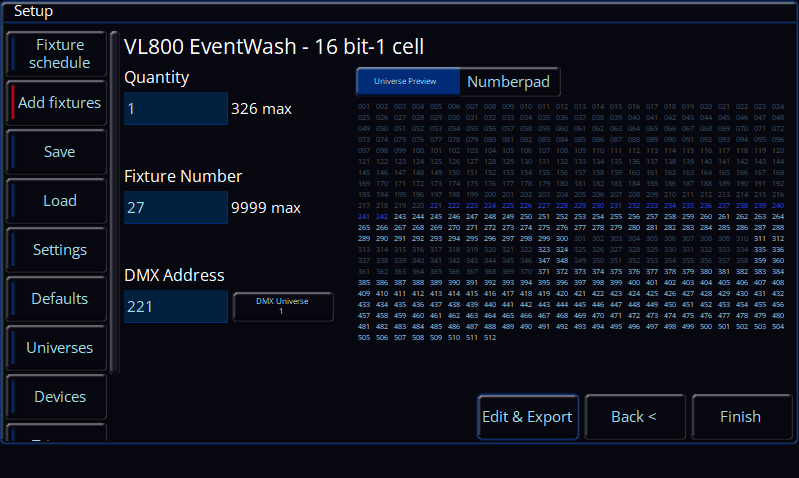Select DMX address 504 in universe preview
This screenshot has height=478, width=799.
778,327
